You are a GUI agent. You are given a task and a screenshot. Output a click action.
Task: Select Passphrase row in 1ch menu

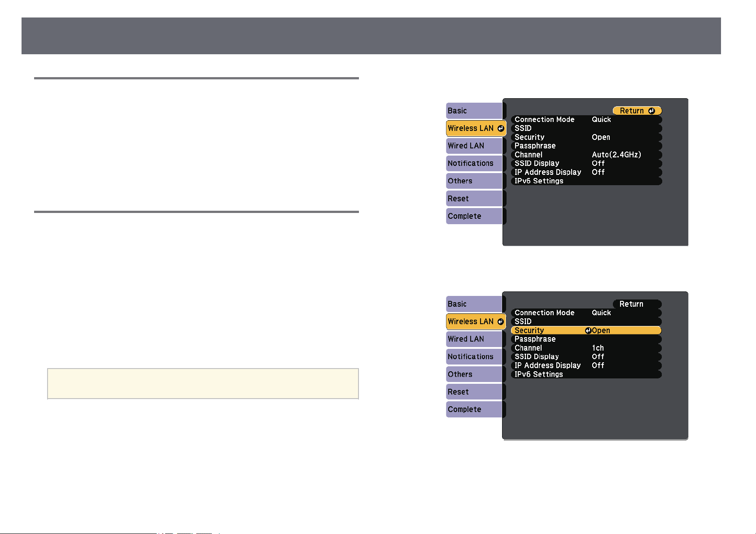click(586, 339)
